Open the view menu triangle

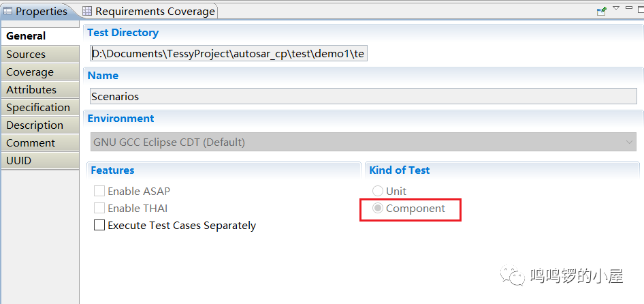pos(616,8)
